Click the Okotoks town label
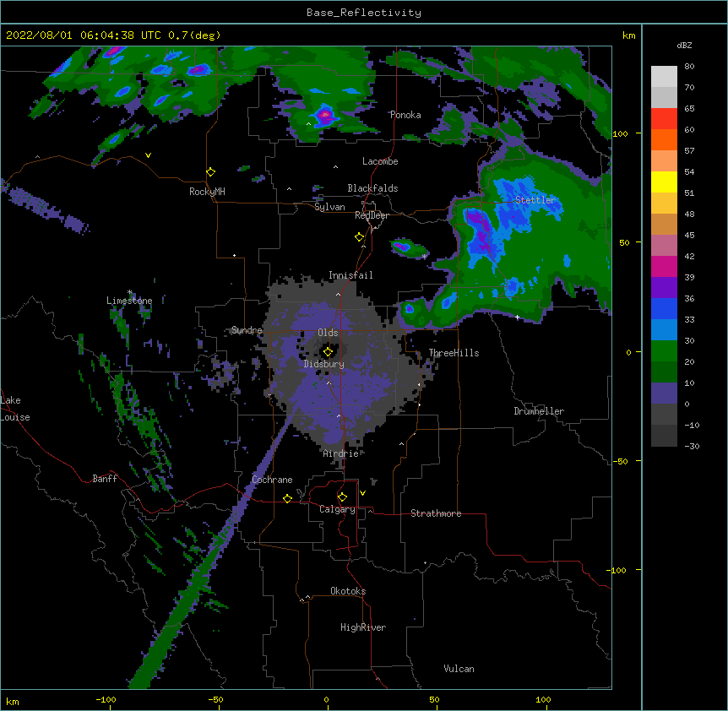 coord(348,591)
